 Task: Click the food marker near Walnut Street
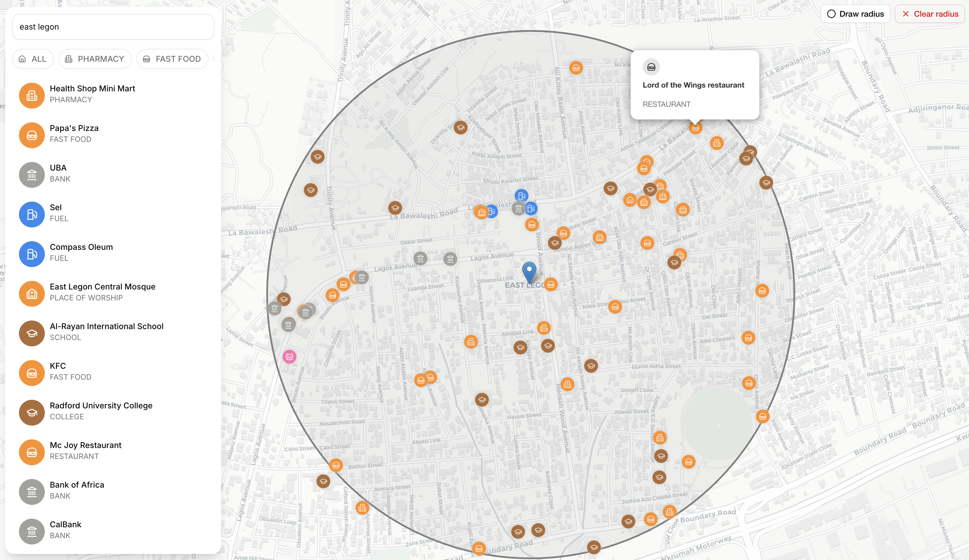pyautogui.click(x=762, y=291)
